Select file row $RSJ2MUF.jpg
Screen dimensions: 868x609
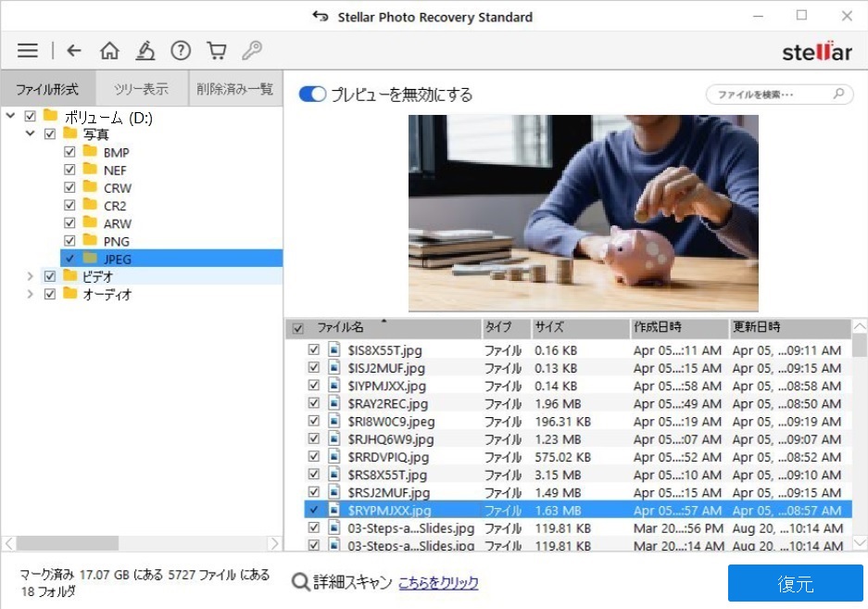[x=577, y=491]
